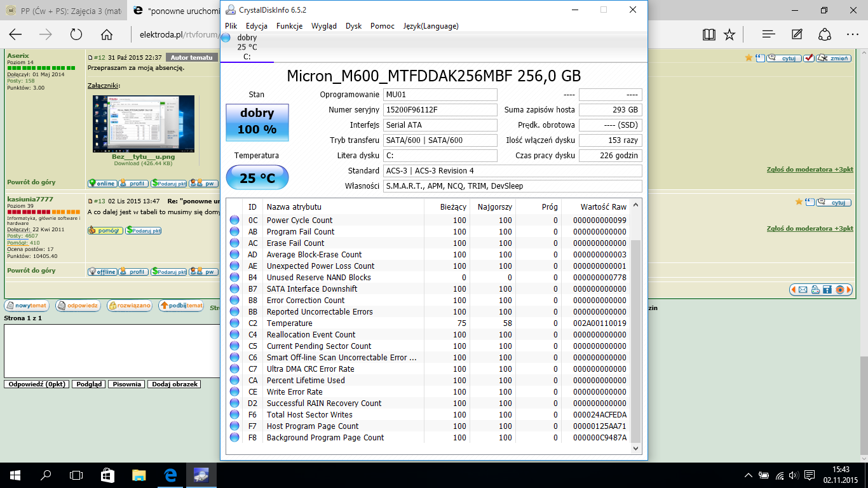
Task: Click the status orb for Write Error Rate
Action: pos(234,391)
